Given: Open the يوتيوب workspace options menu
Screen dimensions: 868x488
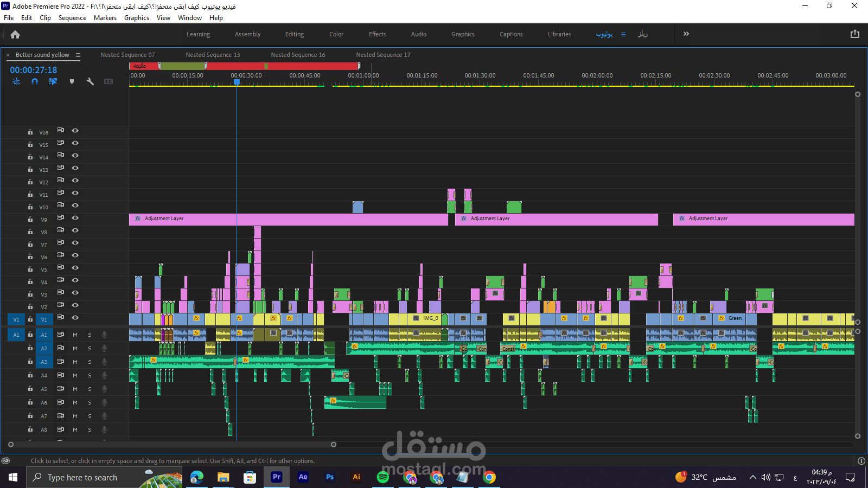Looking at the screenshot, I should point(623,34).
